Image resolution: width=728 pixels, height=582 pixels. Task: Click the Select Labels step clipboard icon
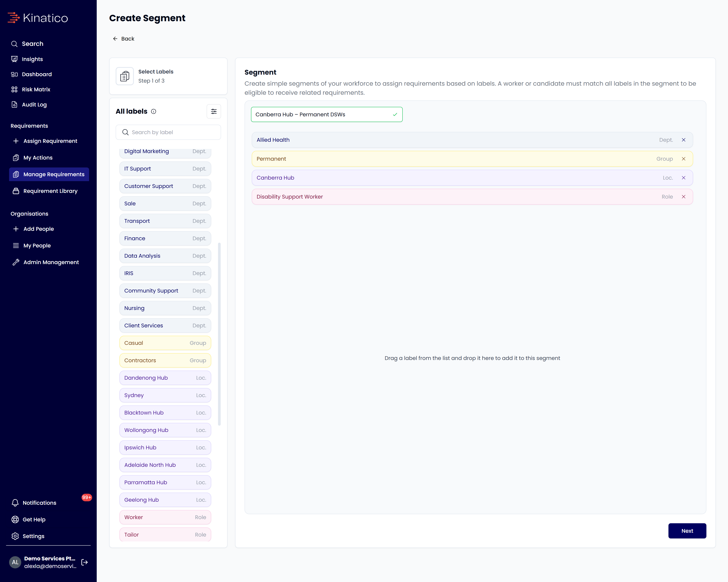click(125, 76)
